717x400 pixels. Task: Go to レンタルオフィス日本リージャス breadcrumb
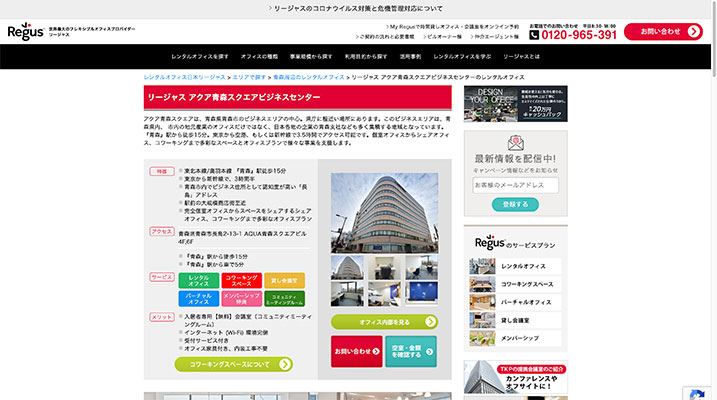(x=184, y=77)
